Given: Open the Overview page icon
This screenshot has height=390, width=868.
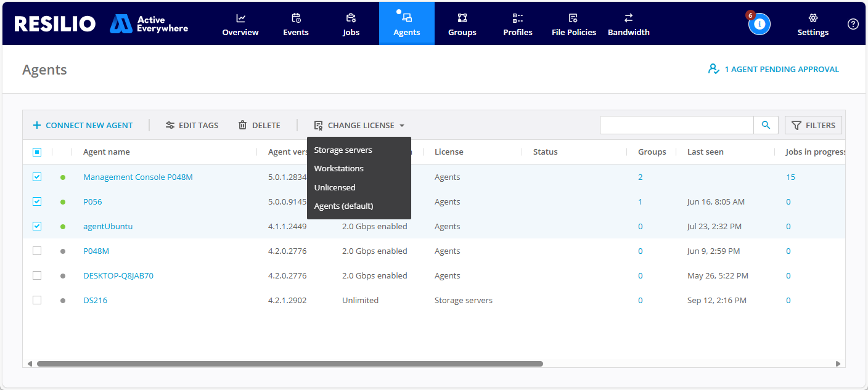Looking at the screenshot, I should tap(240, 18).
